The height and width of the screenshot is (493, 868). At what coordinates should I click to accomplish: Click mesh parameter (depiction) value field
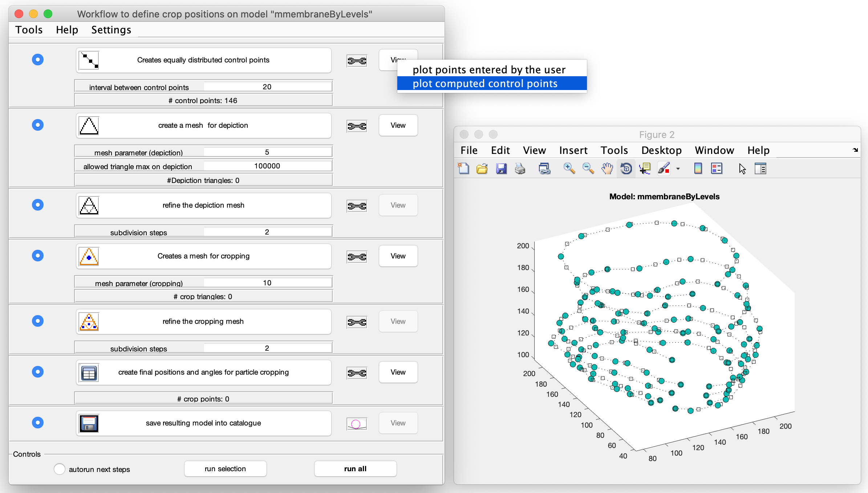pos(267,152)
